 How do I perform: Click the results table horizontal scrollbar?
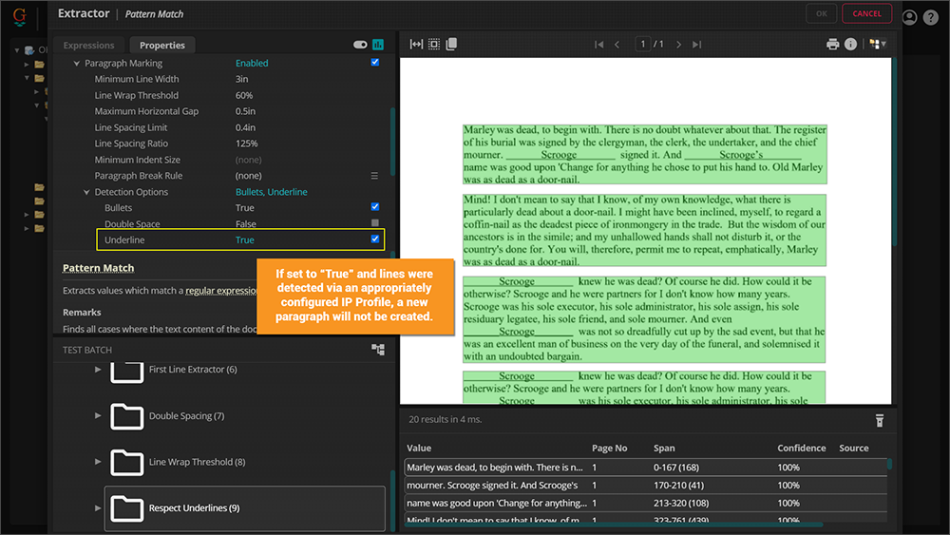(x=613, y=525)
